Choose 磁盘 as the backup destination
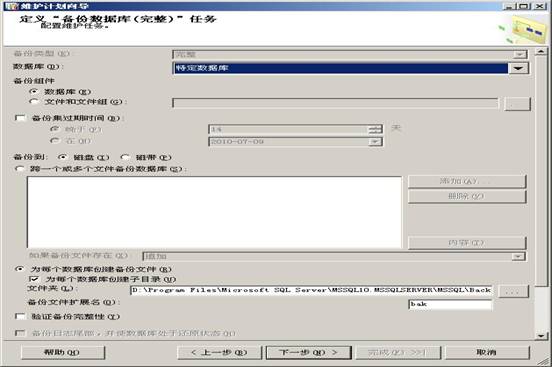The image size is (552, 367). tap(63, 157)
